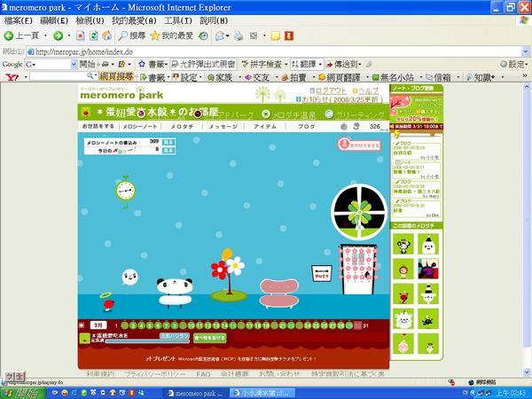Screen dimensions: 532x399
Task: Click the green Forward arrow button
Action: pyautogui.click(x=58, y=35)
